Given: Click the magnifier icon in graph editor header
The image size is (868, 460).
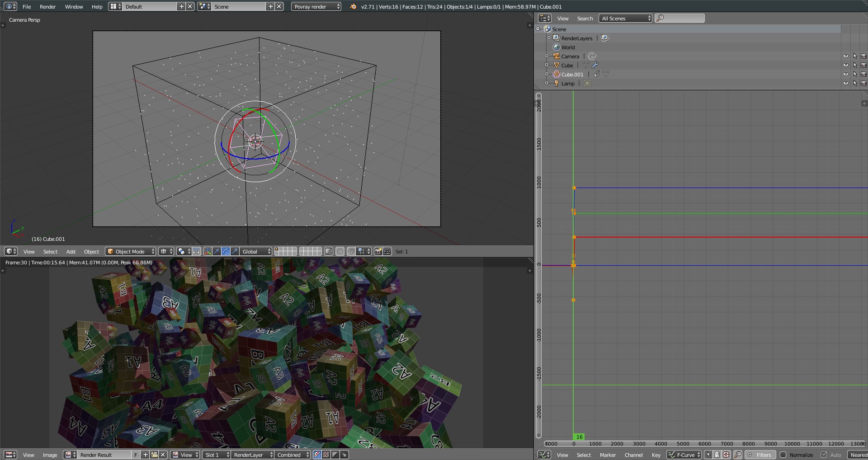Looking at the screenshot, I should coord(737,455).
